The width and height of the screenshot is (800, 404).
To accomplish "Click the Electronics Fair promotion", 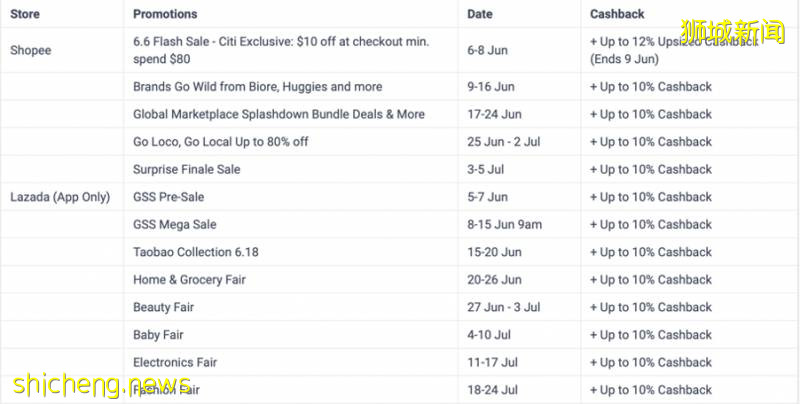I will coord(175,362).
